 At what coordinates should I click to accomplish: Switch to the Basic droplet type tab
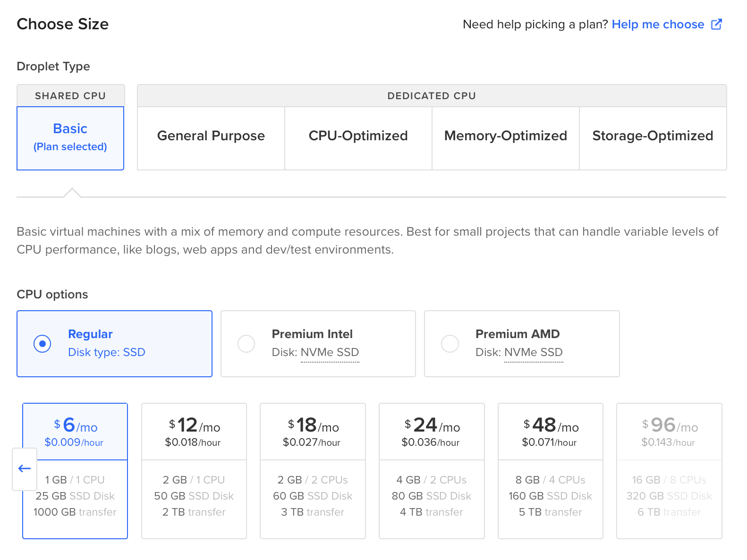point(70,137)
